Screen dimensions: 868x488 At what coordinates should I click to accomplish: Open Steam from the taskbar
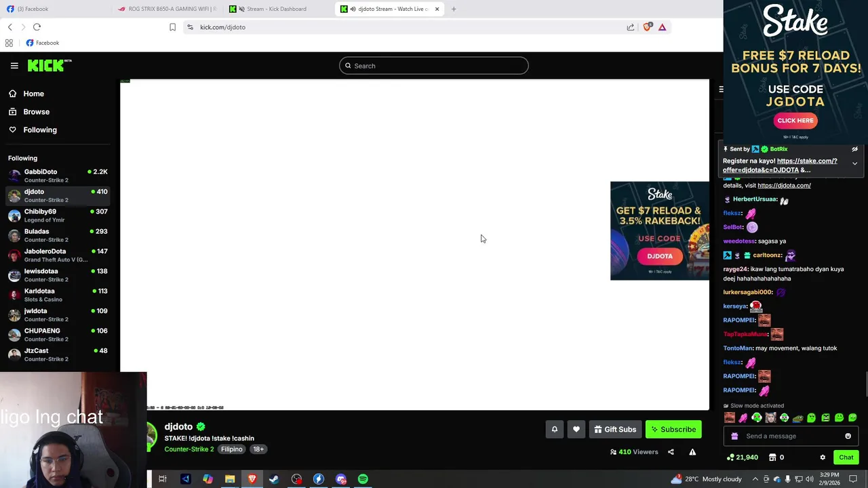click(x=274, y=479)
